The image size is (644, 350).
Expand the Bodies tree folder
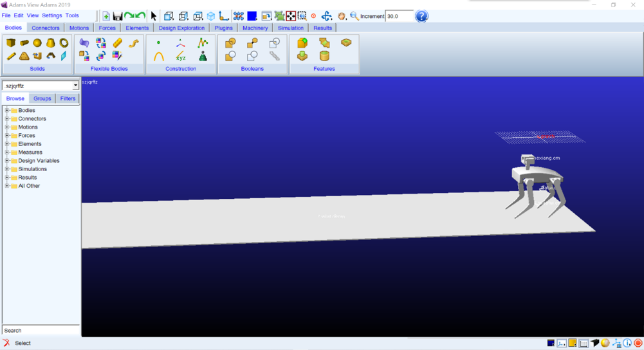[7, 111]
